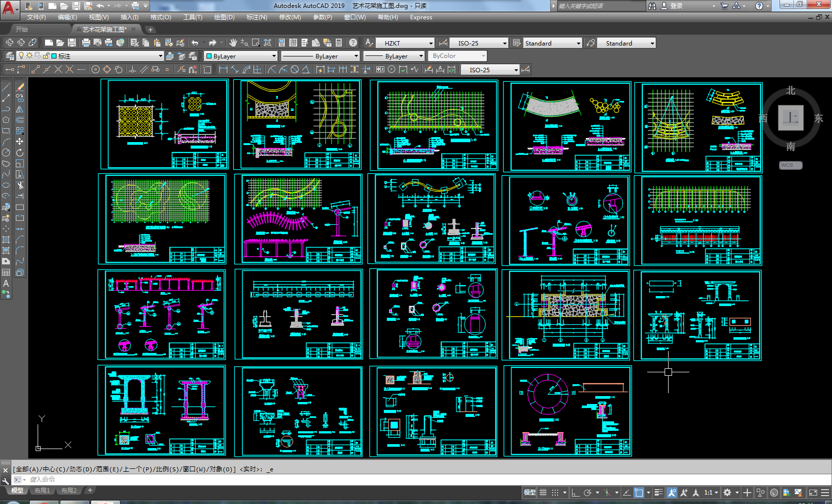Select the Rectangle draw tool
Screen dimensions: 832x504
click(6, 131)
